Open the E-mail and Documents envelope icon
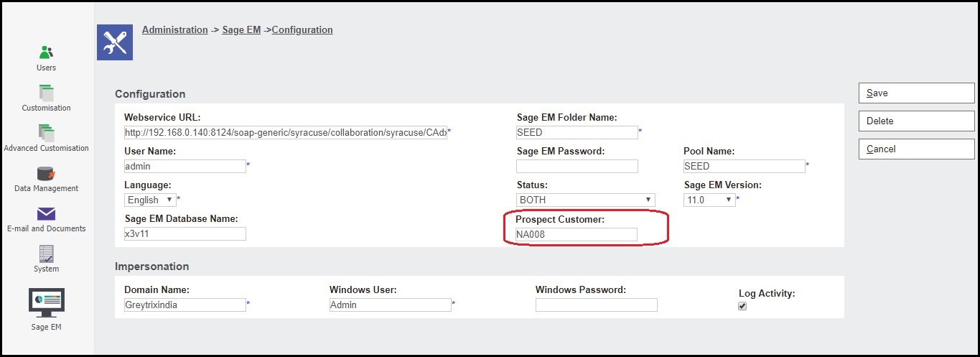980x357 pixels. point(46,214)
